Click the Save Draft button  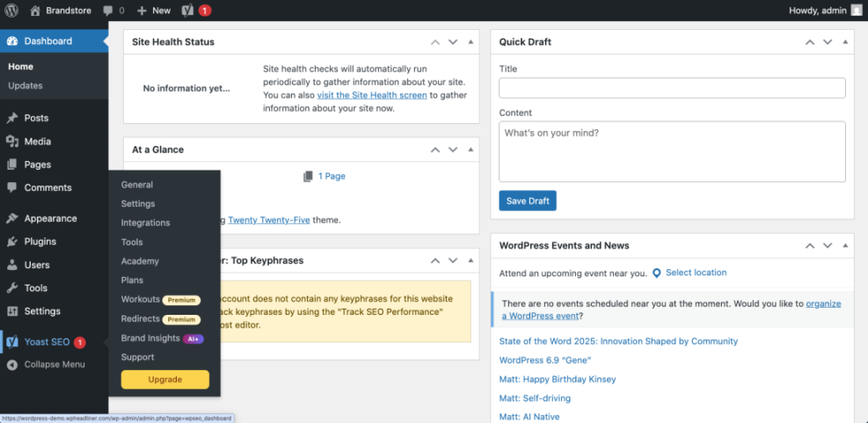[x=528, y=201]
